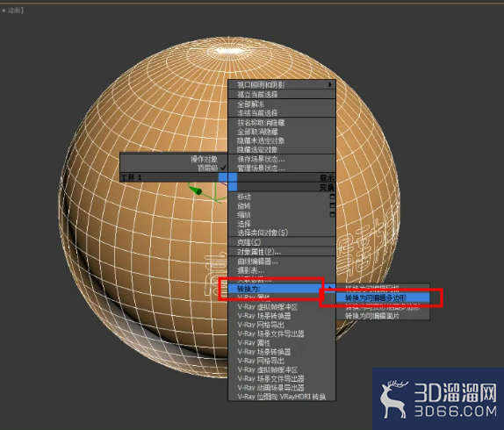The height and width of the screenshot is (430, 504).
Task: Choose 转换为可编辑多边形
Action: [383, 297]
